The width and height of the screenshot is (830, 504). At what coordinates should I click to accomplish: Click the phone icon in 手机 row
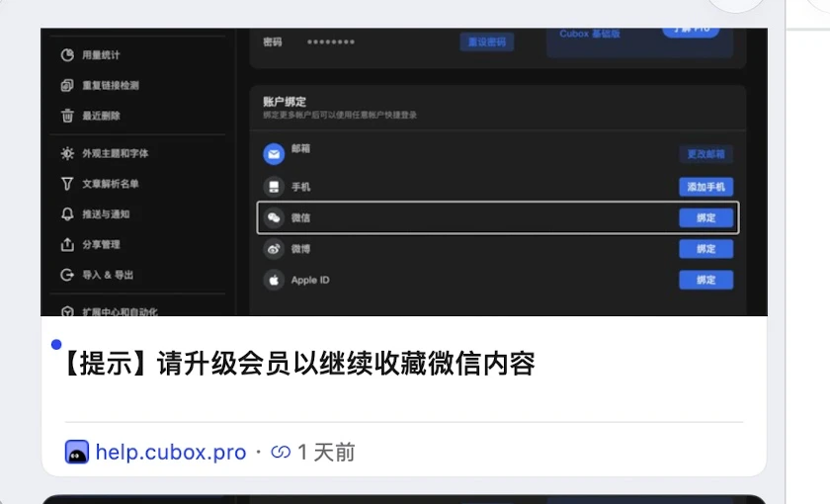(274, 187)
